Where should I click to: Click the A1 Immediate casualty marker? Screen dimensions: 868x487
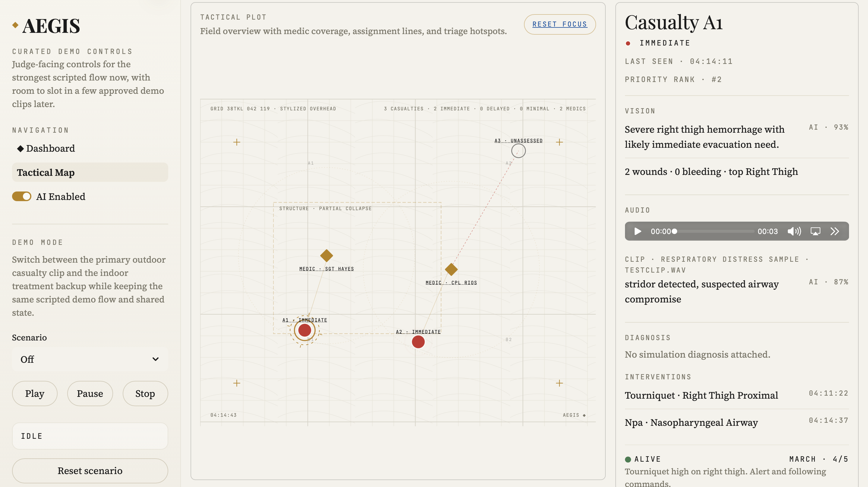pos(304,330)
